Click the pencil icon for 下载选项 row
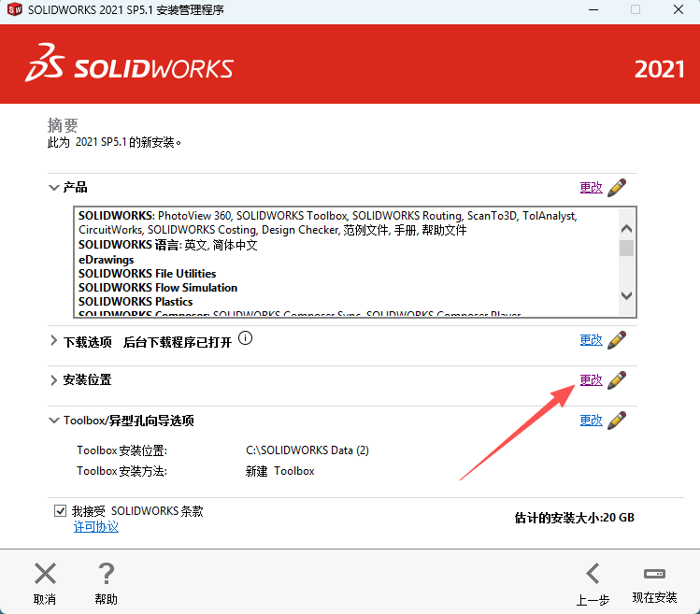This screenshot has height=614, width=700. (x=617, y=340)
